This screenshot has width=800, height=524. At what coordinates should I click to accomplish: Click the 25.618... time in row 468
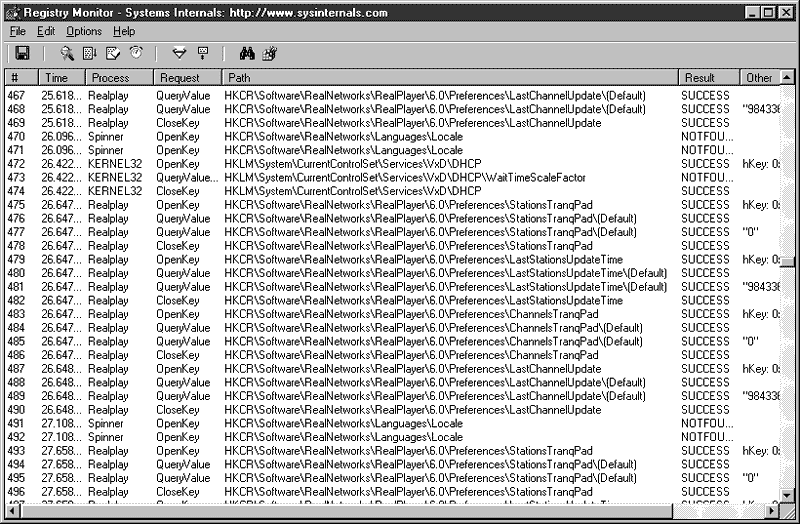coord(61,109)
